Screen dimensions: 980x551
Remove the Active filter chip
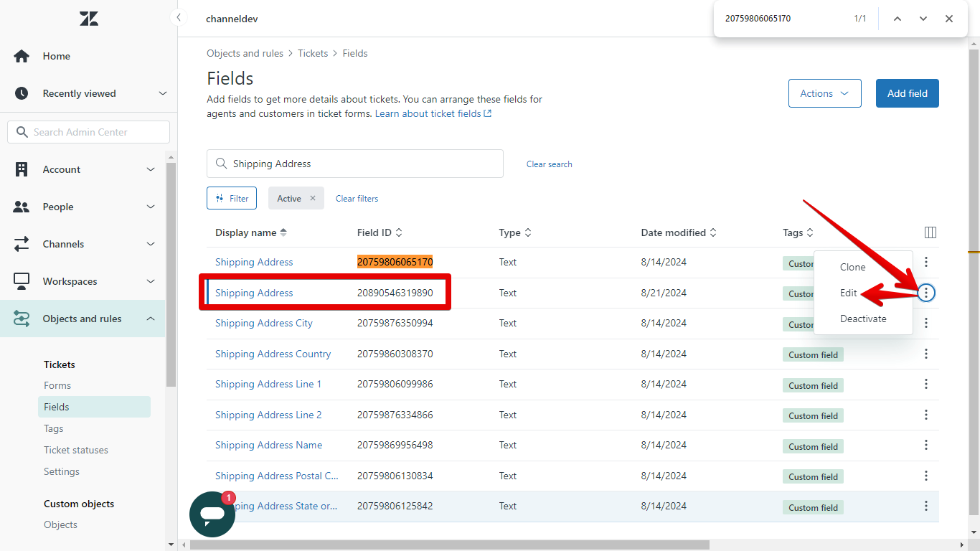313,199
